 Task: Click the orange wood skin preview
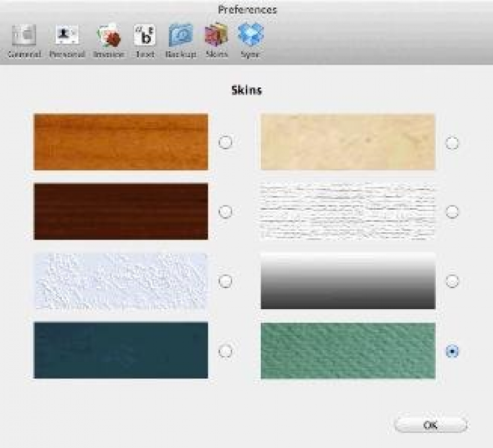pyautogui.click(x=121, y=142)
